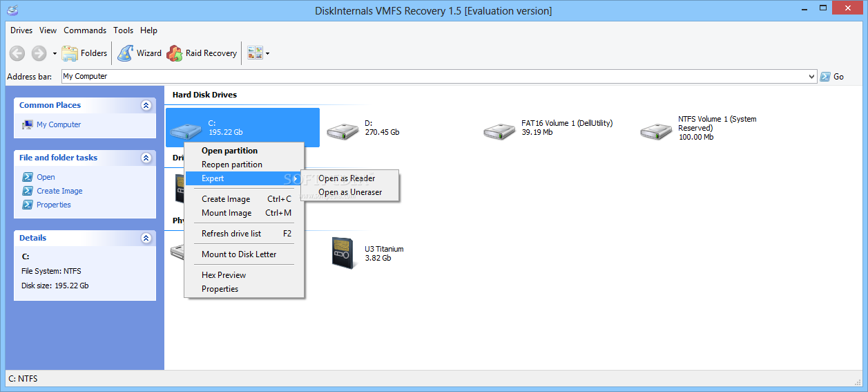Open the My Computer link in Common Places
The width and height of the screenshot is (868, 392).
coord(59,124)
